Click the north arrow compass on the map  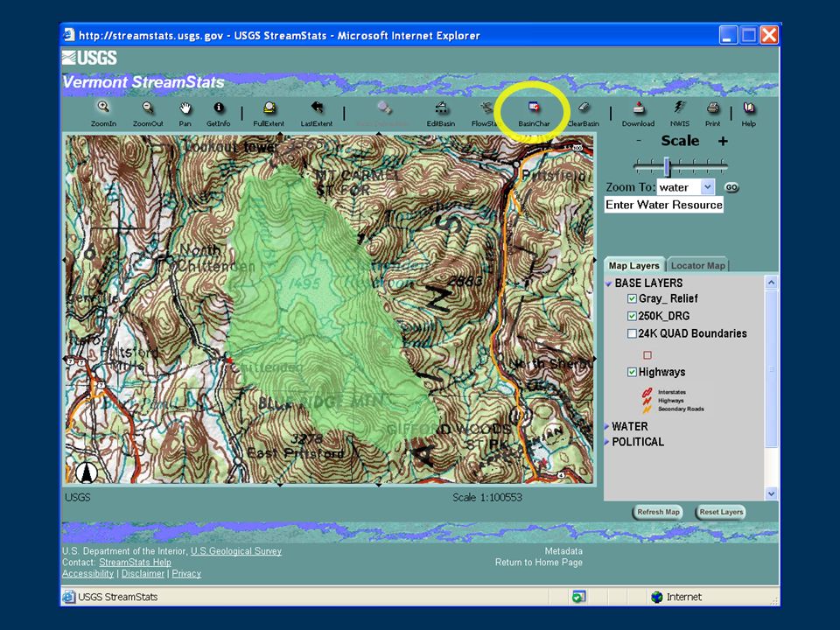tap(87, 472)
